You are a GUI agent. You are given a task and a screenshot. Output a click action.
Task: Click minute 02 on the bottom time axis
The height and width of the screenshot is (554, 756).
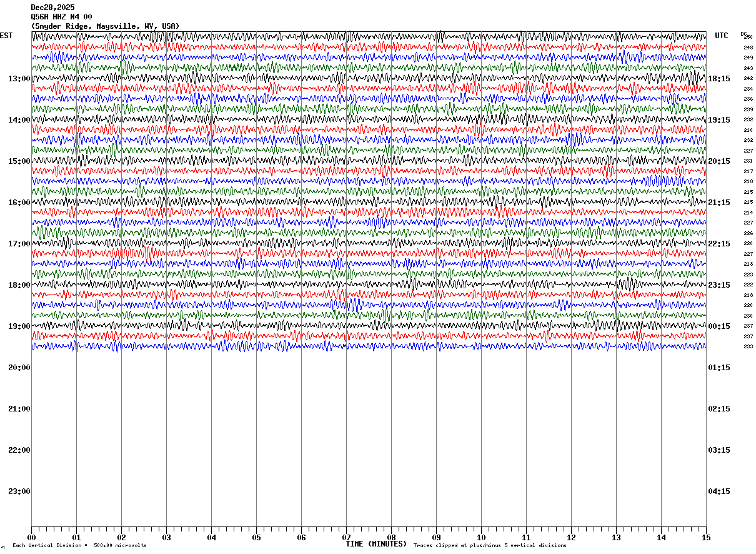121,538
